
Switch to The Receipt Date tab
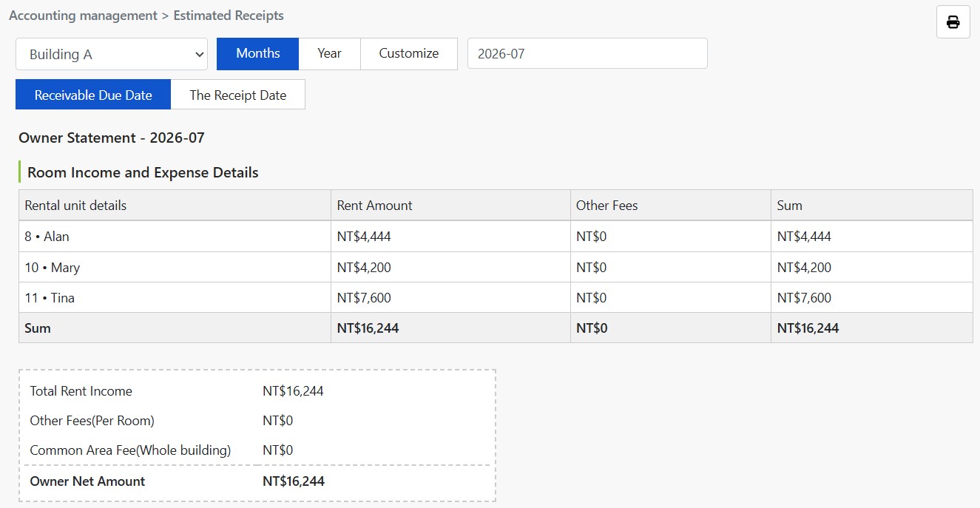click(x=238, y=95)
